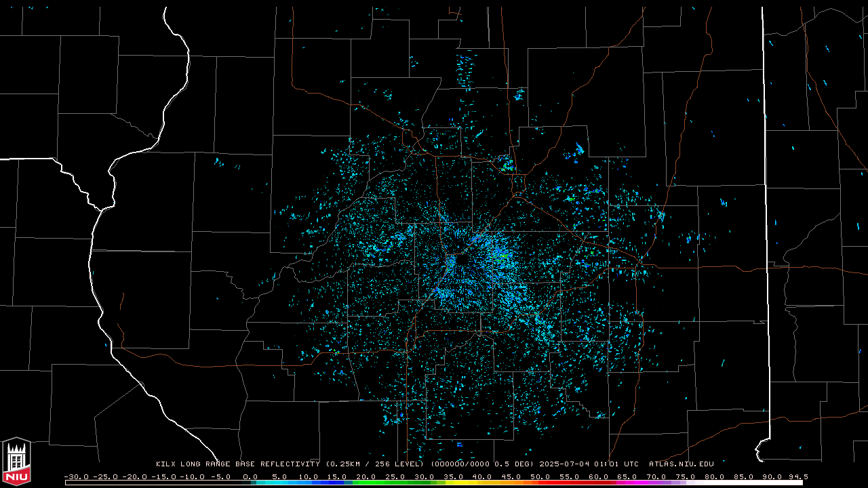Viewport: 868px width, 488px height.
Task: Click the 75.0 scale label
Action: (686, 477)
